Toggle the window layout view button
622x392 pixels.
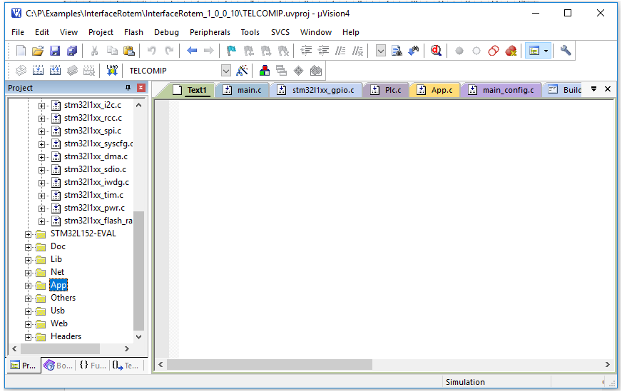coord(534,51)
